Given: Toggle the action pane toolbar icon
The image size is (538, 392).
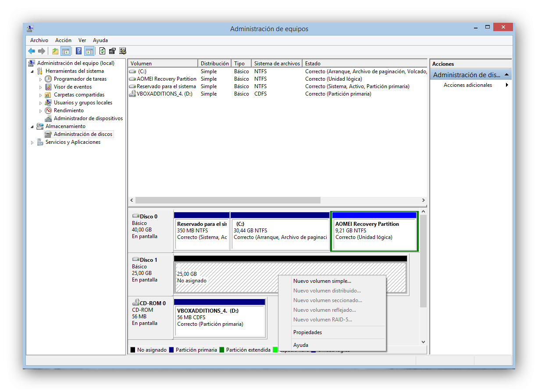Looking at the screenshot, I should [89, 51].
